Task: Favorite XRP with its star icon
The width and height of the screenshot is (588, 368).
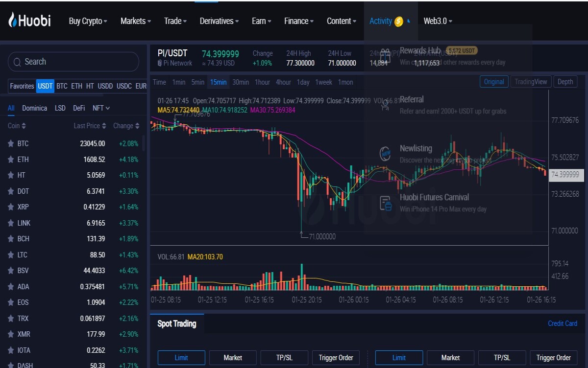Action: pos(11,207)
